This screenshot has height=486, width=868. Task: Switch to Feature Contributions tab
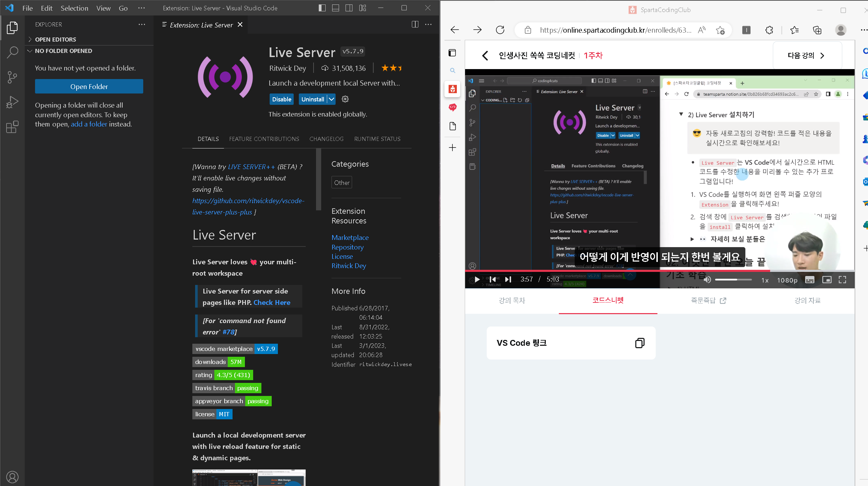[x=264, y=139]
